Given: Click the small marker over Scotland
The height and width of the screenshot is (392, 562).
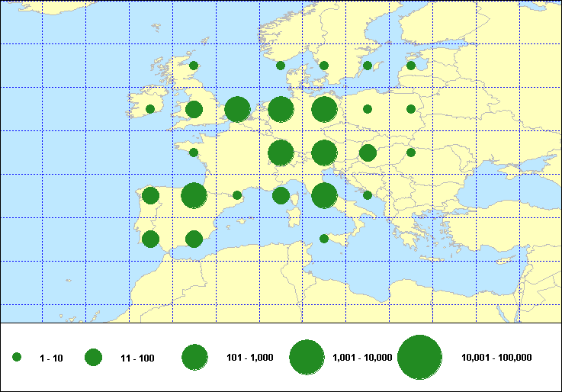Looking at the screenshot, I should pos(194,66).
